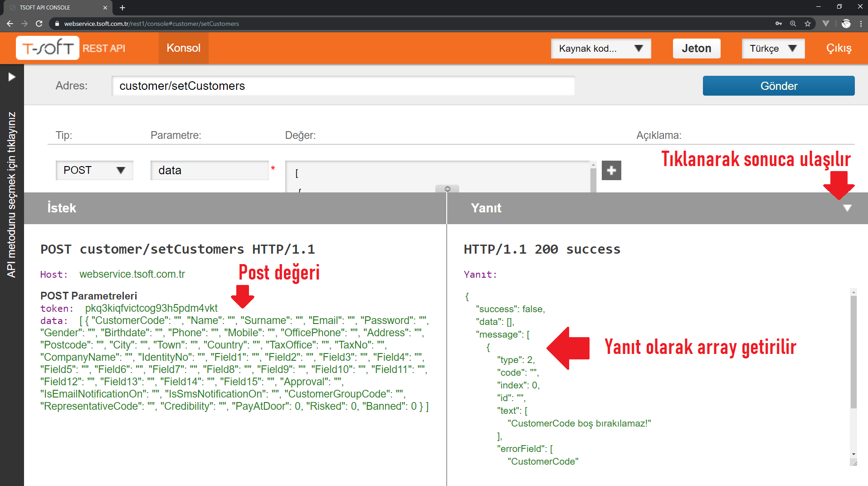Click the response scrollbar down arrow

853,454
